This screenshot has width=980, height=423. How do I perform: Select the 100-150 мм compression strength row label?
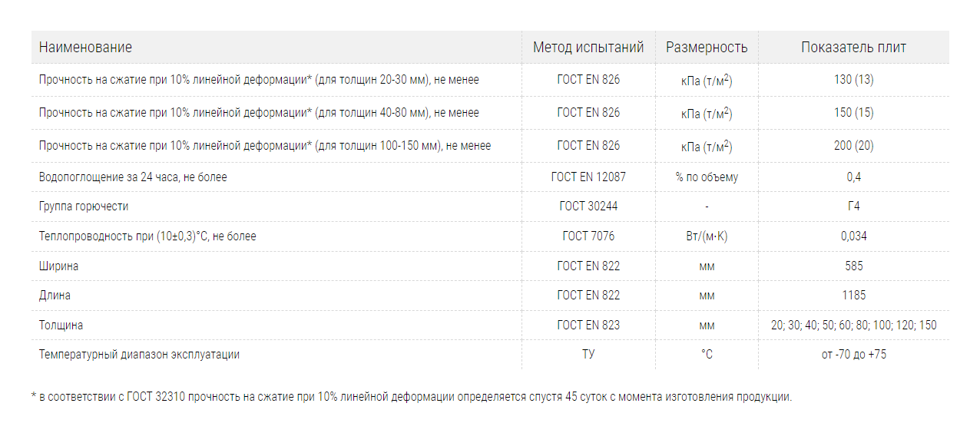(265, 146)
